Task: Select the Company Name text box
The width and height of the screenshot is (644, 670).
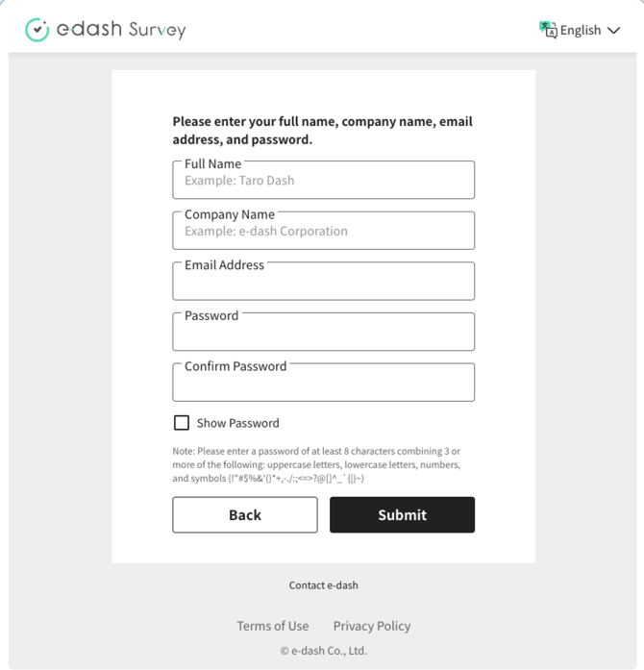Action: tap(323, 232)
